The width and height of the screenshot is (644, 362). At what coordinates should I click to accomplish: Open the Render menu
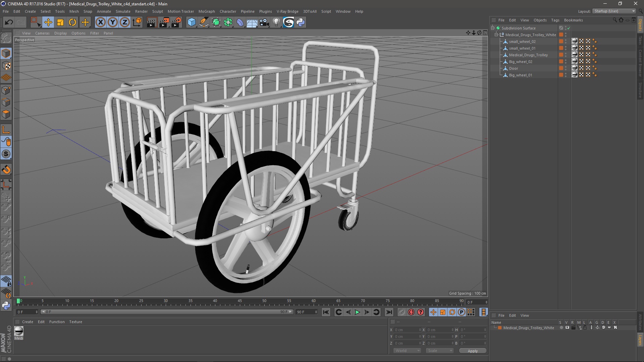[141, 11]
